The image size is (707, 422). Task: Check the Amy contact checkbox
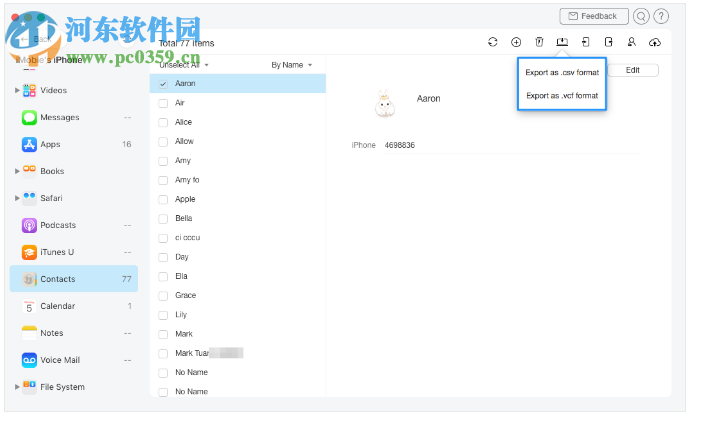pos(163,161)
